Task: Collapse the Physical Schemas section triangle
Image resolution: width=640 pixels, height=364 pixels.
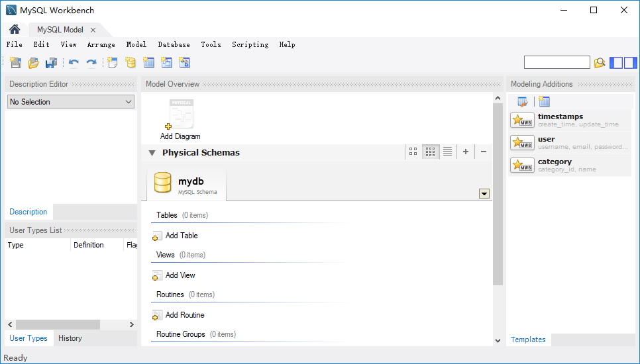Action: pyautogui.click(x=152, y=153)
